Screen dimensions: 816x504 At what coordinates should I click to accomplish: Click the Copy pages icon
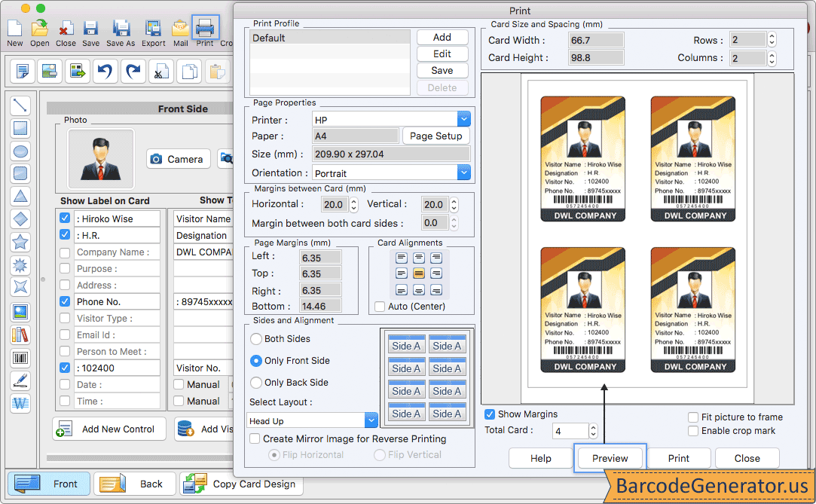[x=189, y=72]
